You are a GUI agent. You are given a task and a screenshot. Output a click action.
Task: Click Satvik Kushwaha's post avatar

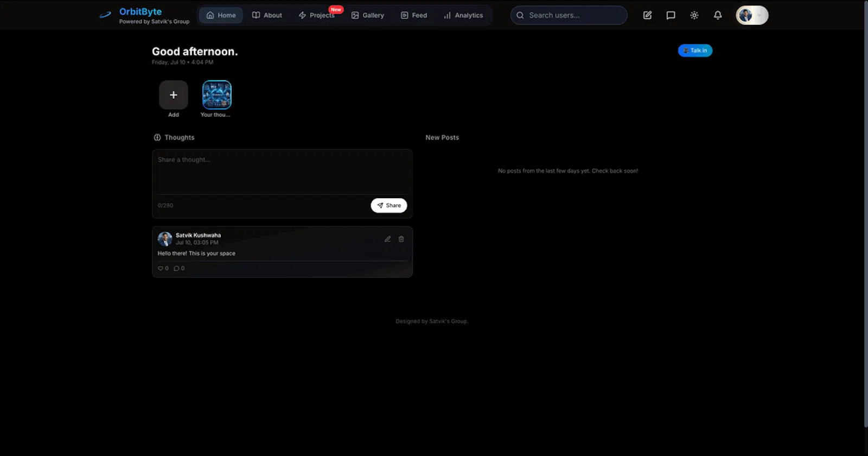tap(165, 239)
